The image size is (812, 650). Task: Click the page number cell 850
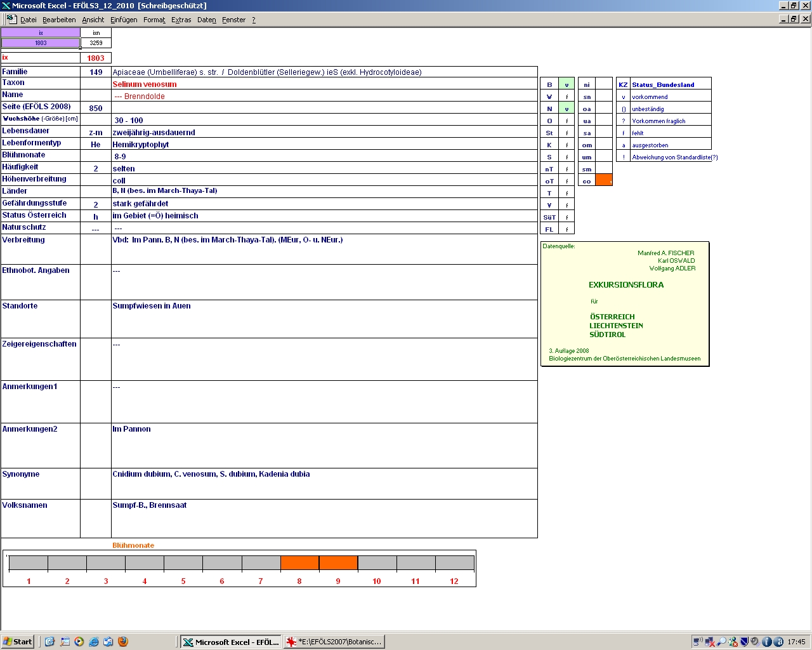[96, 108]
